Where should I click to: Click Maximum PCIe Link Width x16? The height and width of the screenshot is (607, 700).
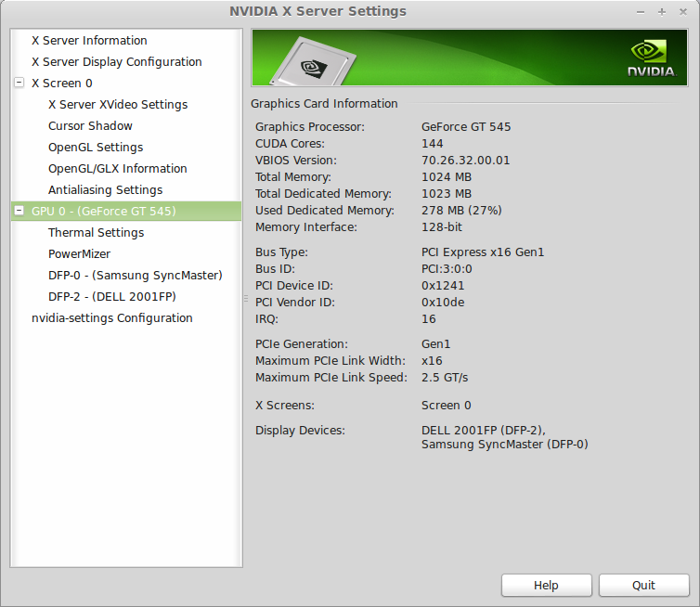click(432, 361)
